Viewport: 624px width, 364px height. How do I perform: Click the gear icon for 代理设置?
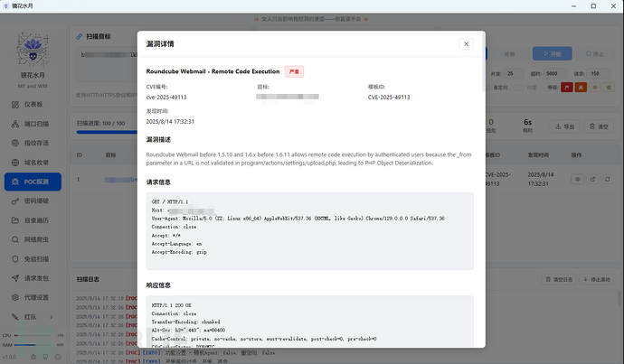coord(15,297)
